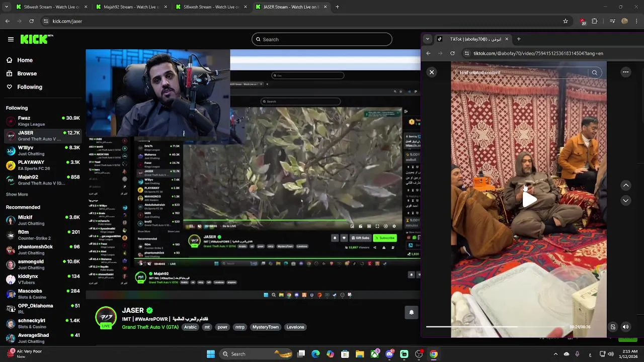This screenshot has width=644, height=362.
Task: Open TikTok more options three dots
Action: pos(626,72)
